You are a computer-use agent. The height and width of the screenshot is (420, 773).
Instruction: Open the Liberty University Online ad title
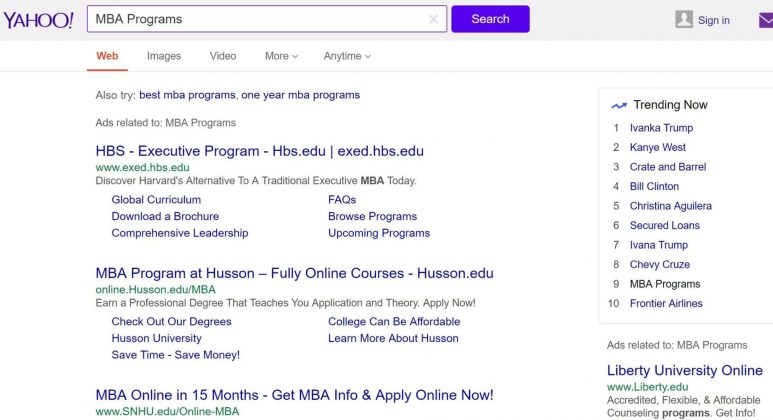[685, 370]
